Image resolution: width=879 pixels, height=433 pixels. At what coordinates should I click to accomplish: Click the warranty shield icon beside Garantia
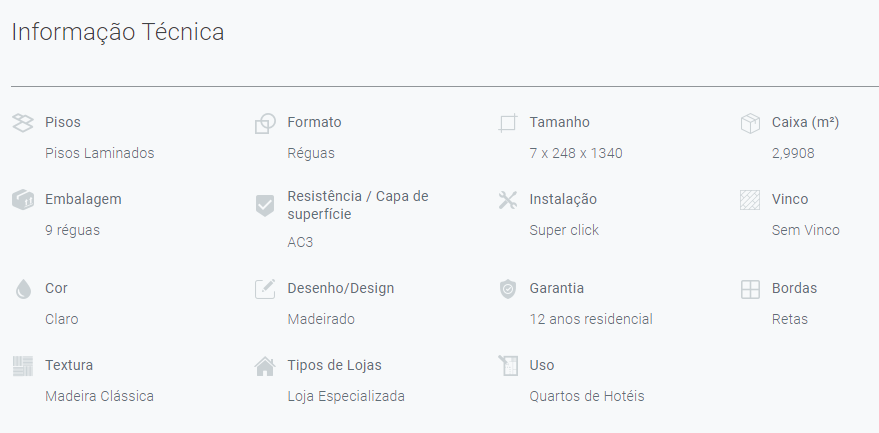tap(507, 289)
